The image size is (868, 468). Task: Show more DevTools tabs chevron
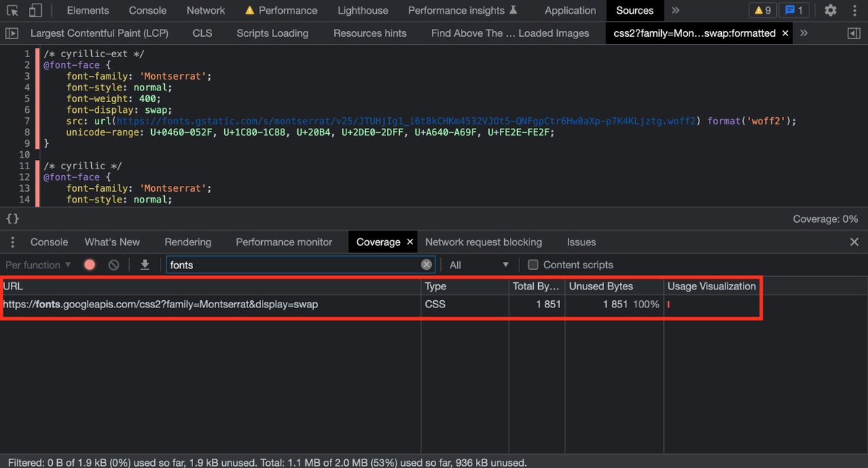(676, 10)
